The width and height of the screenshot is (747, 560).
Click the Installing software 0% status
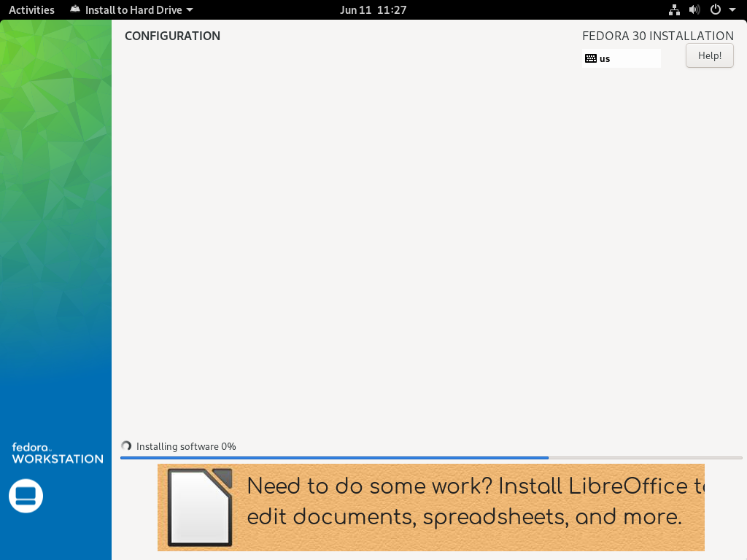(186, 446)
